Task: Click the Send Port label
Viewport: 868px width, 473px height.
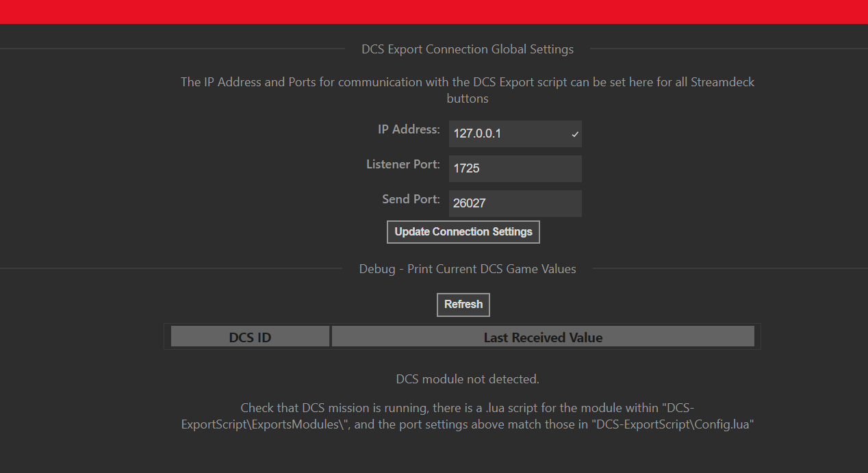Action: (x=411, y=199)
